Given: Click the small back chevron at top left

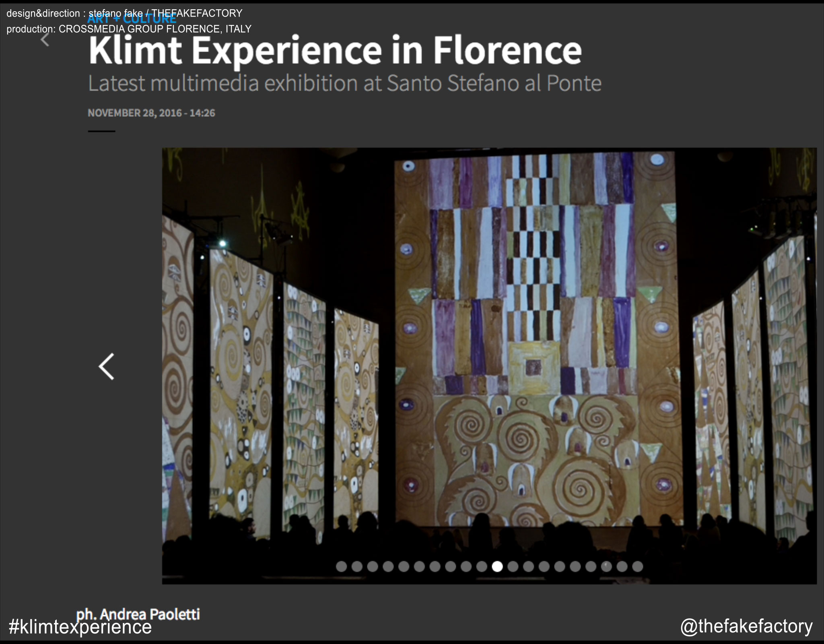Looking at the screenshot, I should pyautogui.click(x=45, y=39).
